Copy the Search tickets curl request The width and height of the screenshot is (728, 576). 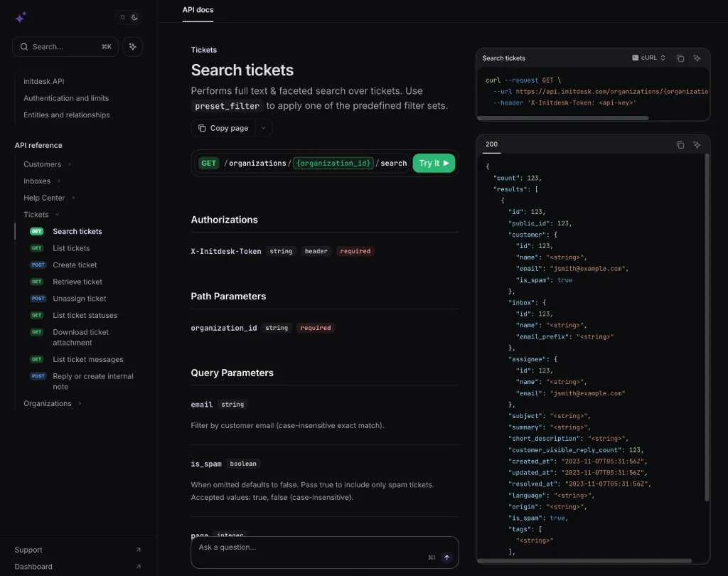680,58
